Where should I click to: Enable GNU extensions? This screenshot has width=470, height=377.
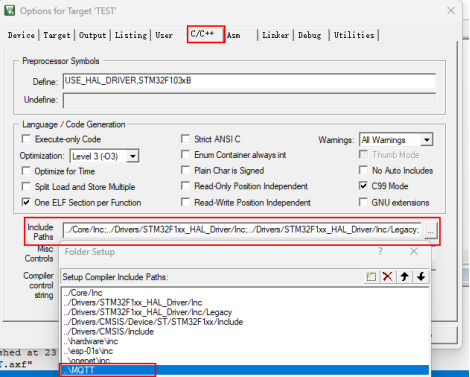pos(363,202)
